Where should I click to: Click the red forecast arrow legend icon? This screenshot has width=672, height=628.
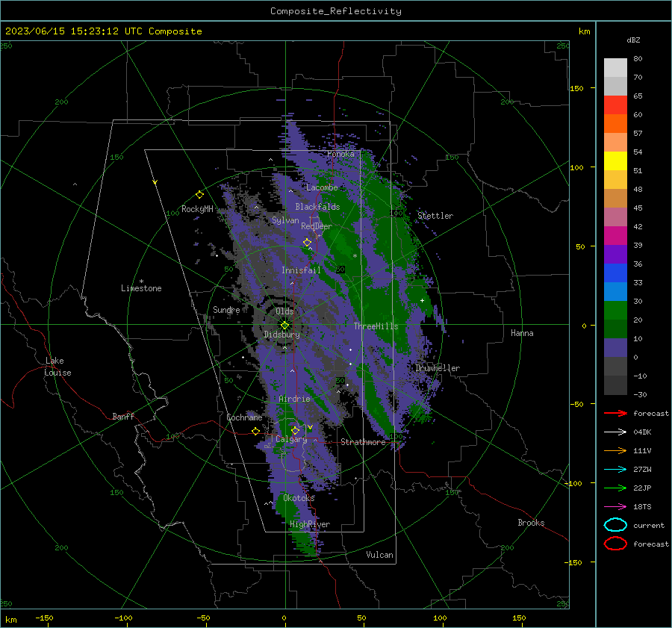click(x=615, y=413)
